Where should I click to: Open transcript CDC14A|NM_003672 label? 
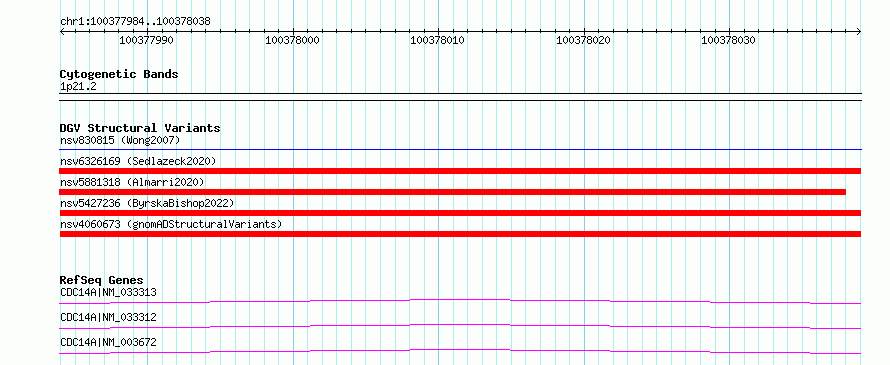coord(108,342)
